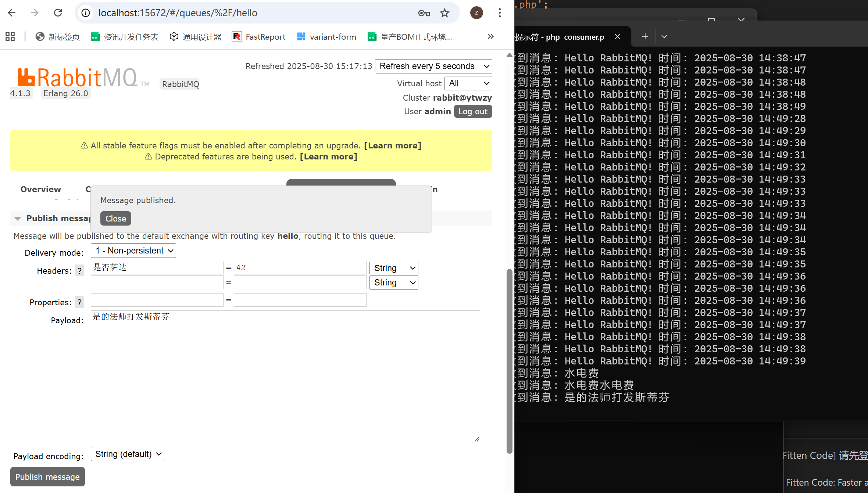The height and width of the screenshot is (493, 868).
Task: Click the browser page vertical scrollbar
Action: pos(509,362)
